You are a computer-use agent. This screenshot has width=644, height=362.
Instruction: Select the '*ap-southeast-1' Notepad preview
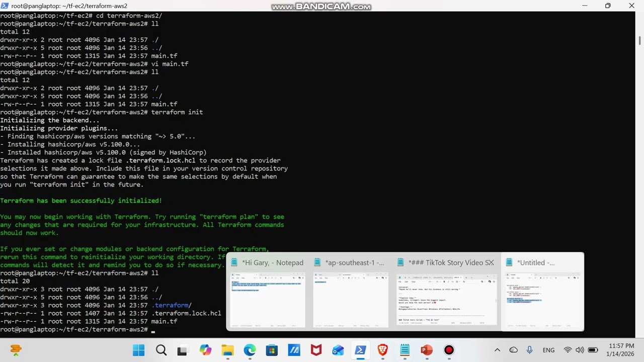coord(351,292)
